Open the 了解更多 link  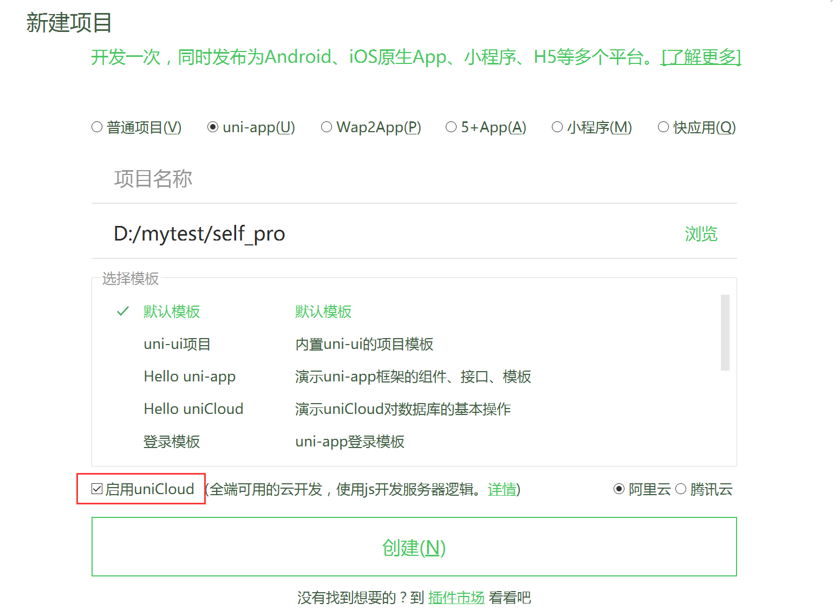(701, 57)
